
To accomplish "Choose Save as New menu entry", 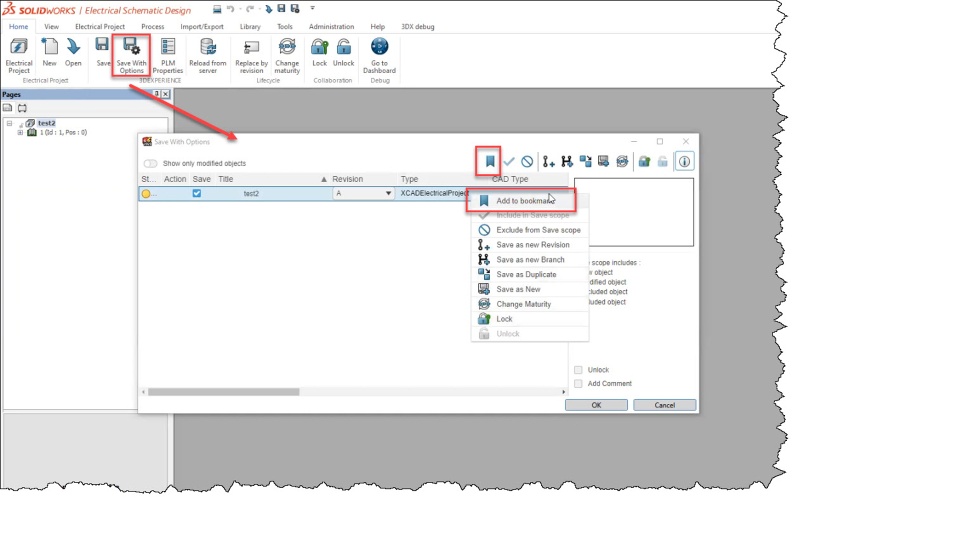I will pos(530,289).
